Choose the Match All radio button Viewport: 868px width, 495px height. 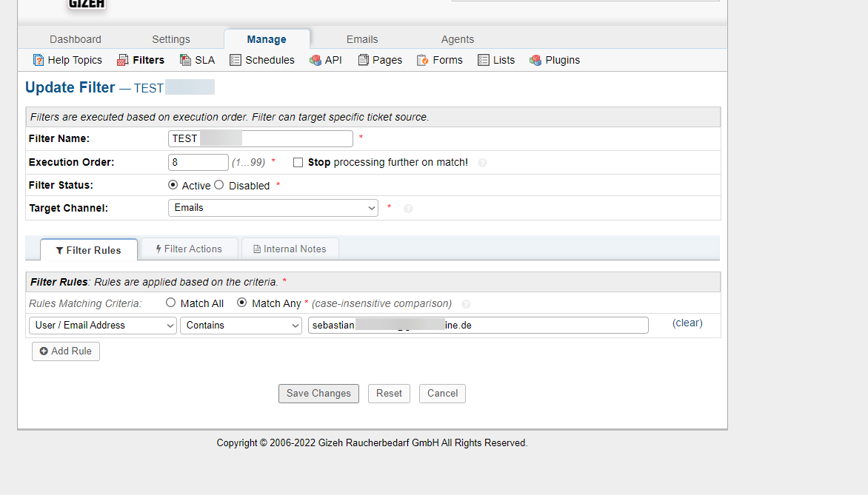[171, 303]
